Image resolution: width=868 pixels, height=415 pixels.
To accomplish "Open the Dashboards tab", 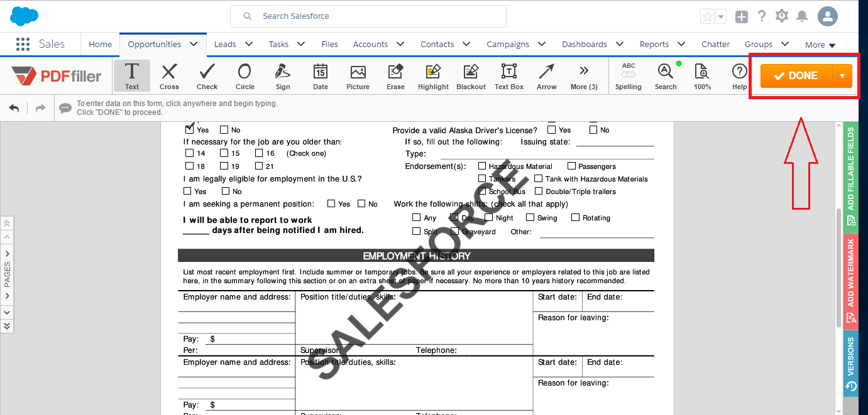I will coord(585,44).
